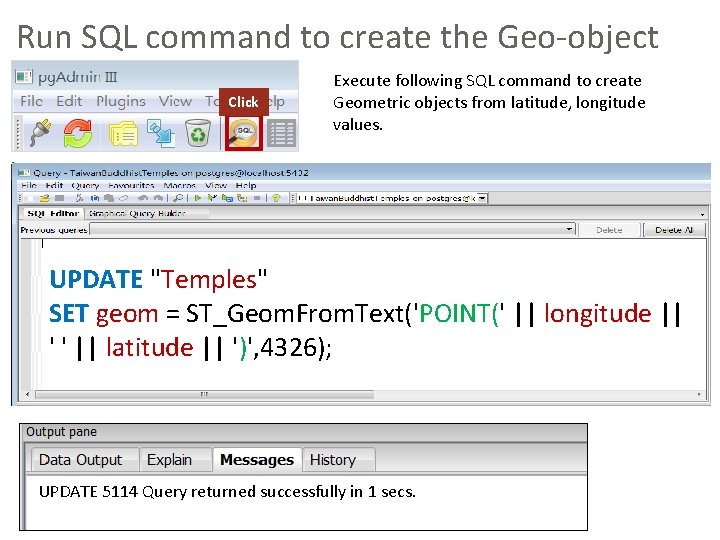Open the Edit menu in pgAdmin III
Viewport: 720px width, 540px height.
click(x=69, y=101)
